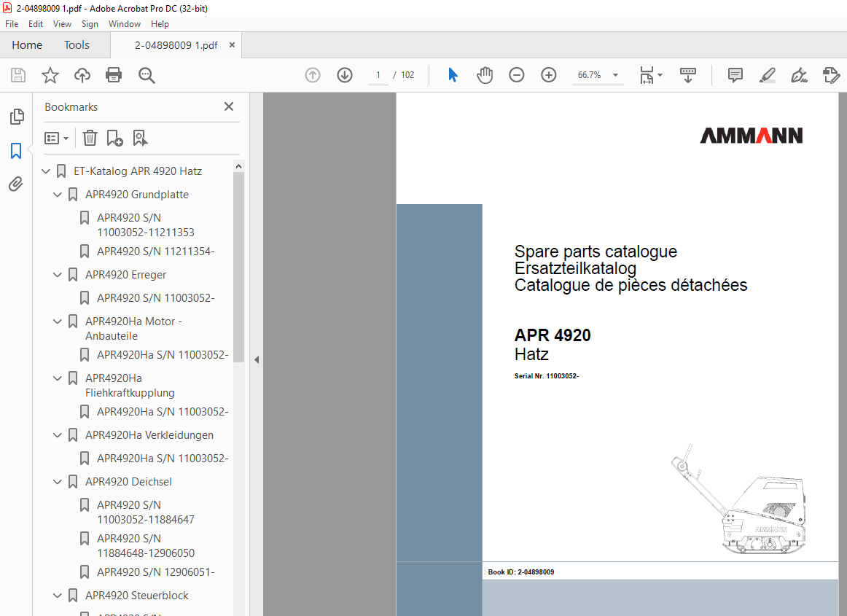Click the upload to cloud icon
The height and width of the screenshot is (616, 847).
pyautogui.click(x=82, y=75)
